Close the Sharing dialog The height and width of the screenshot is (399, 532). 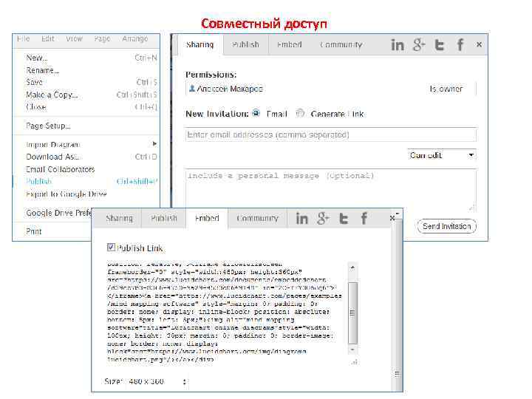[479, 44]
